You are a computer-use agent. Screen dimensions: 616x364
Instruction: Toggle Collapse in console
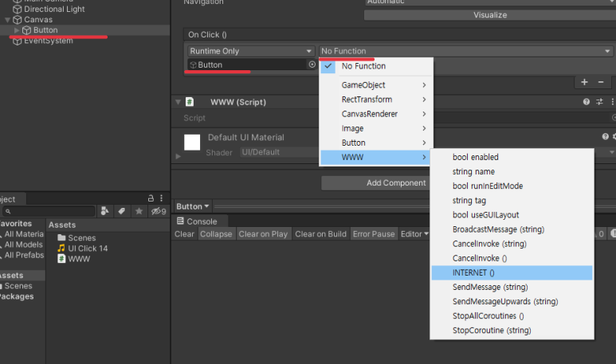point(216,234)
